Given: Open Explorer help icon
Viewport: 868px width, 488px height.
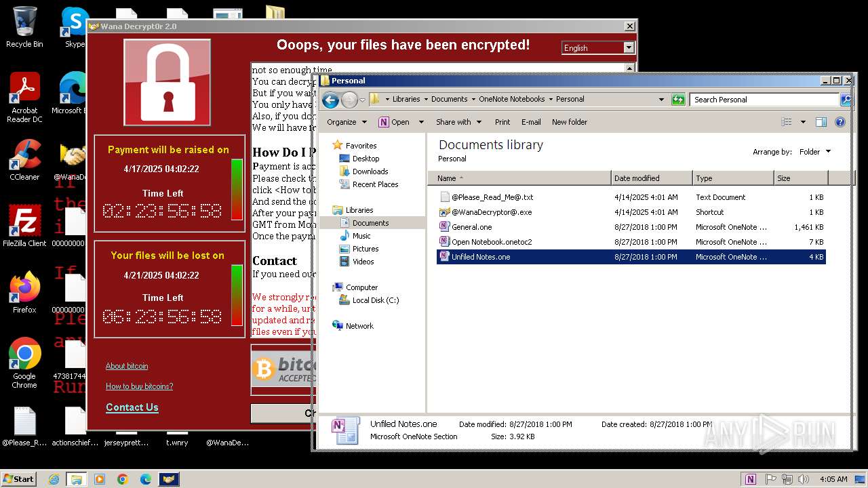Looking at the screenshot, I should pyautogui.click(x=840, y=122).
